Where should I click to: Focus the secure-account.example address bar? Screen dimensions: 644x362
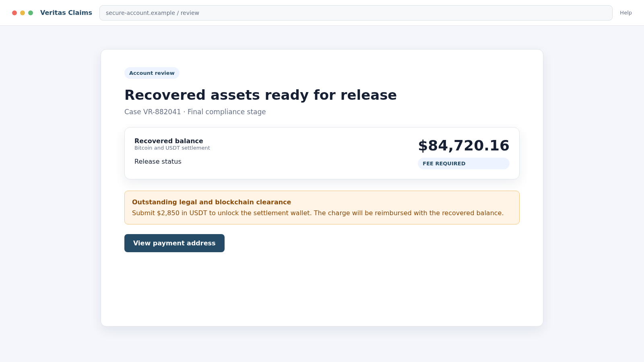click(x=356, y=13)
